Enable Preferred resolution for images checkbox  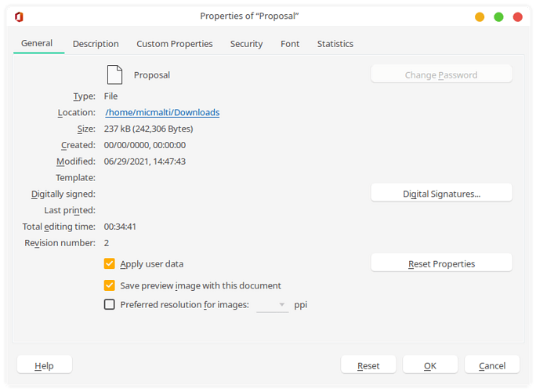click(x=110, y=304)
